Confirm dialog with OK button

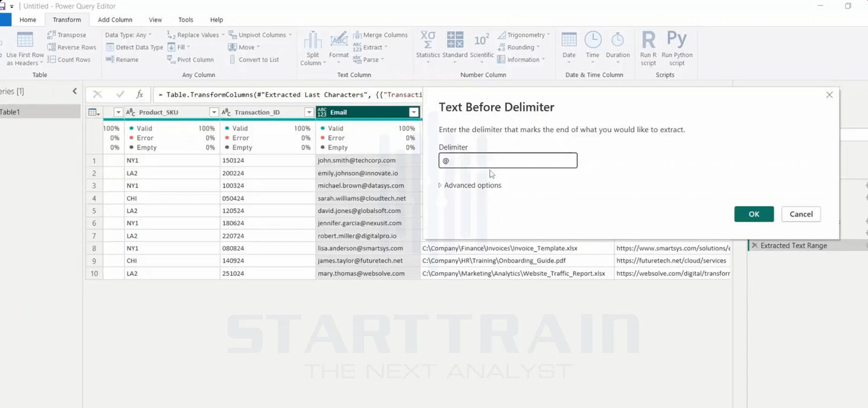click(x=754, y=214)
